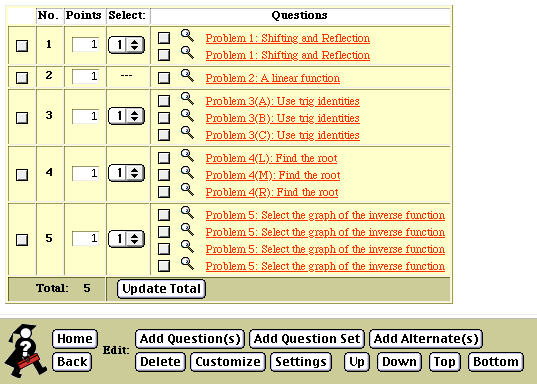This screenshot has width=537, height=384.
Task: Open the Problem 4(M): Find the root link
Action: point(273,175)
